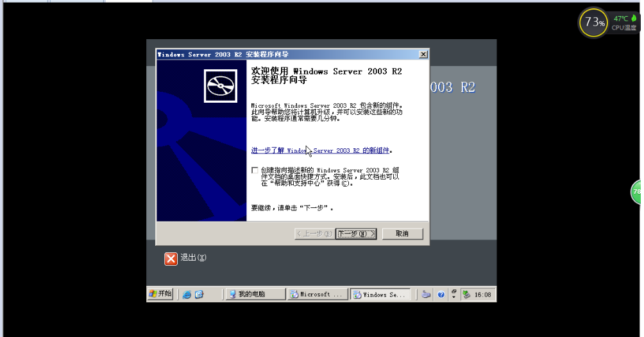Click the wizard title bar text
The height and width of the screenshot is (337, 644).
(223, 55)
